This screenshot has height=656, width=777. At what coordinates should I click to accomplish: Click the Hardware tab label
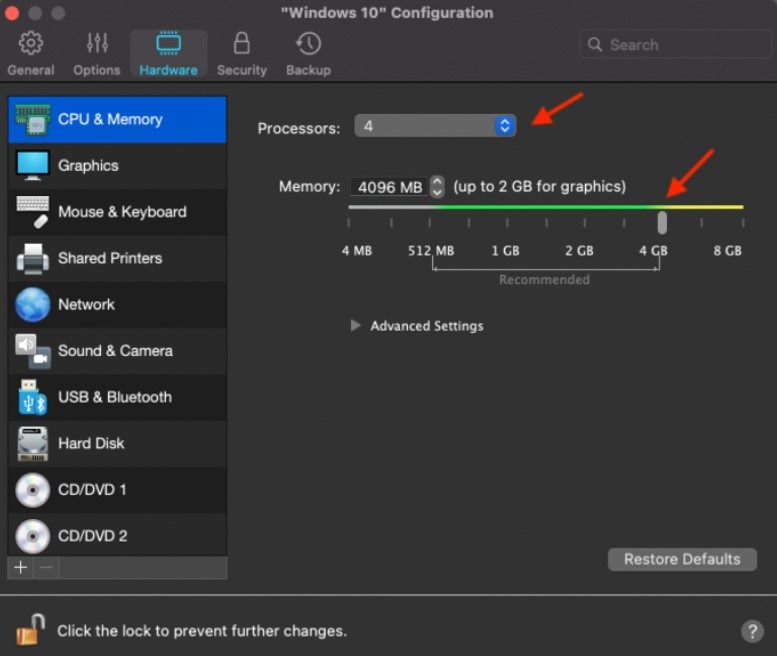(168, 70)
